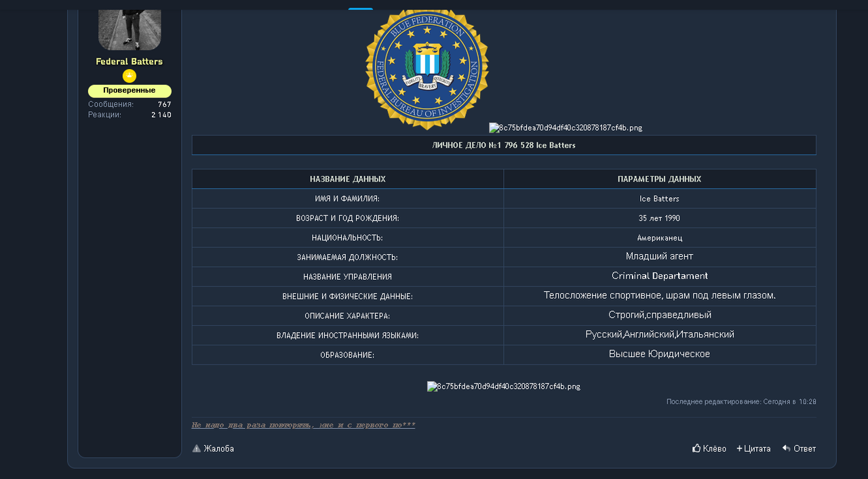Click the Сообщения count 767
This screenshot has width=868, height=479.
tap(165, 104)
